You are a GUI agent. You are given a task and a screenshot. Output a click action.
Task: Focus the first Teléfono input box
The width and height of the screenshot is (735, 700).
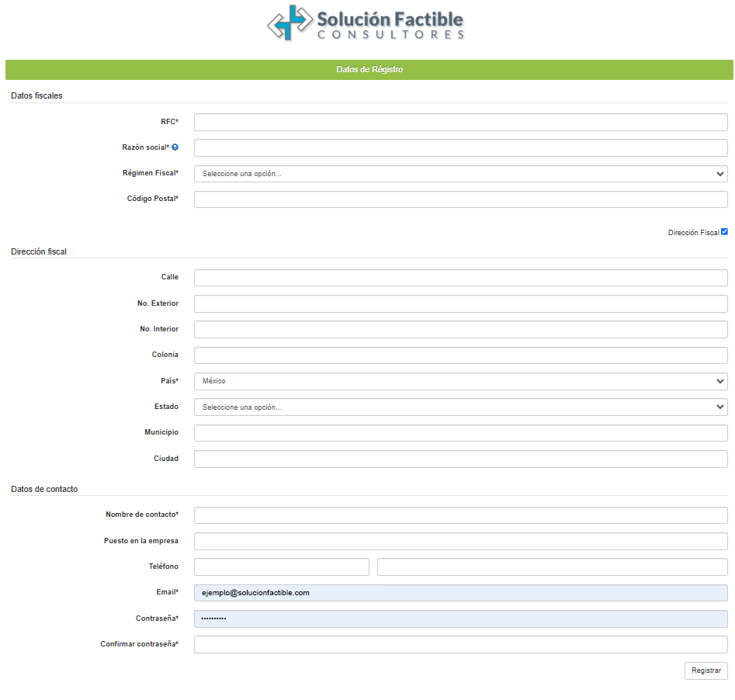[x=281, y=567]
